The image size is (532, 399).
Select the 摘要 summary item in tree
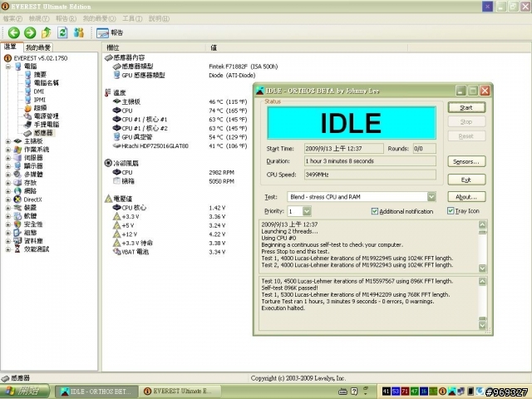(x=40, y=75)
